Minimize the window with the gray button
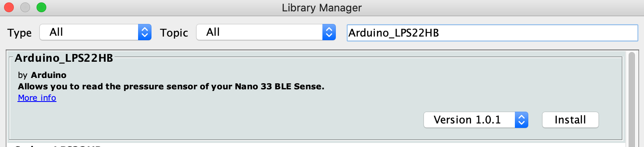644x147 pixels. click(25, 7)
